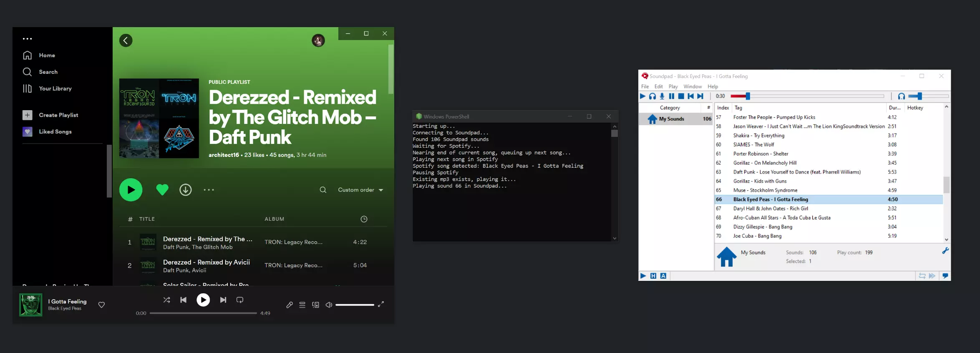Click the Spotify track progress bar
980x353 pixels.
click(203, 313)
